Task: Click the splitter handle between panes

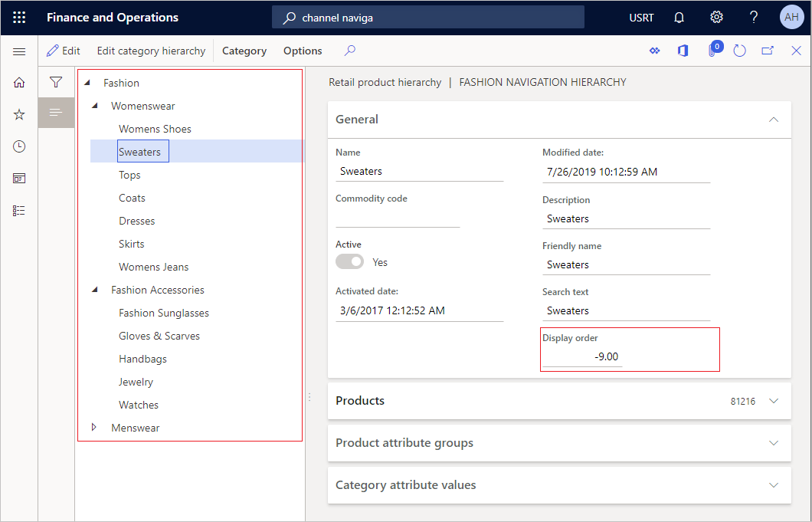Action: click(309, 398)
